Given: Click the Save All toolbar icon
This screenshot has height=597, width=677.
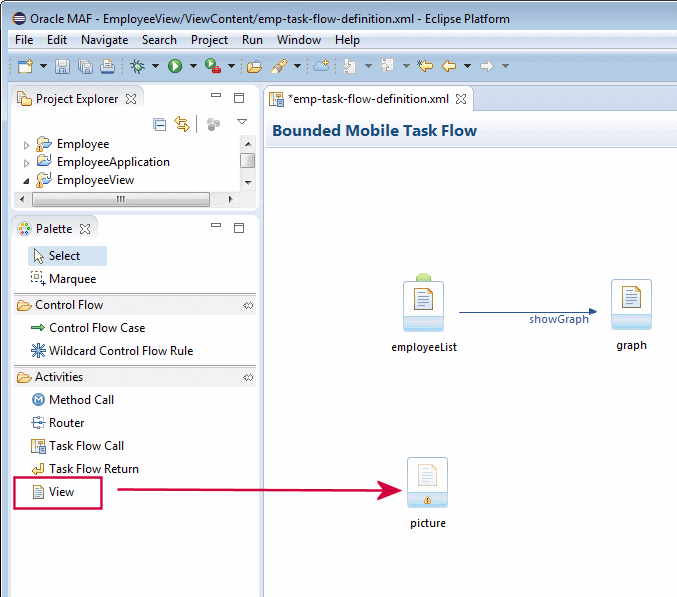Looking at the screenshot, I should click(x=85, y=66).
